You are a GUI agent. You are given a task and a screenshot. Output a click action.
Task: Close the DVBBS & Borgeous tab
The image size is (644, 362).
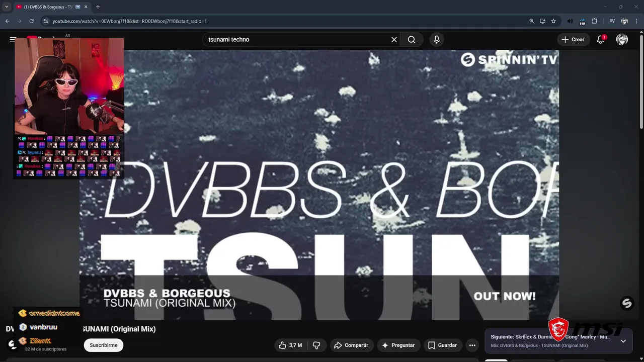point(86,7)
